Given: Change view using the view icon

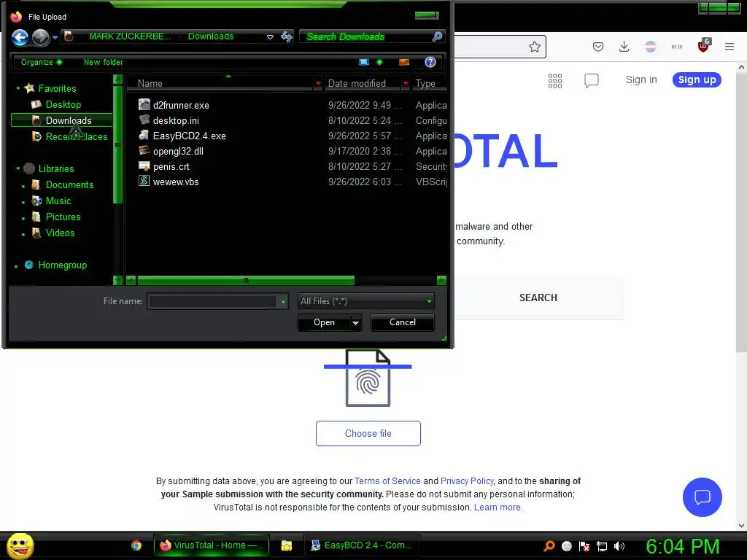Looking at the screenshot, I should click(364, 62).
